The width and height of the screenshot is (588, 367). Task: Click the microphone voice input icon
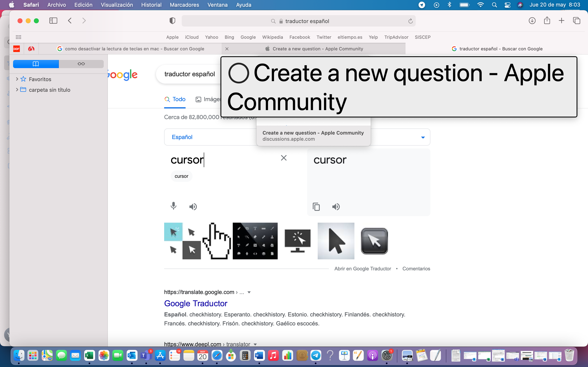173,206
